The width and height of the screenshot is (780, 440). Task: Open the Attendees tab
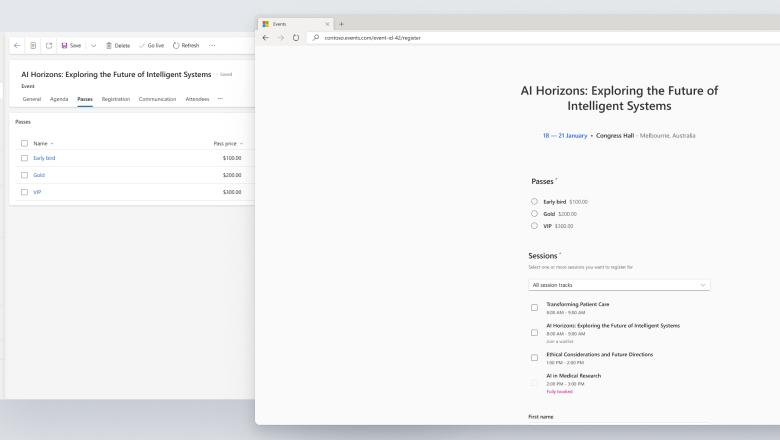point(197,99)
